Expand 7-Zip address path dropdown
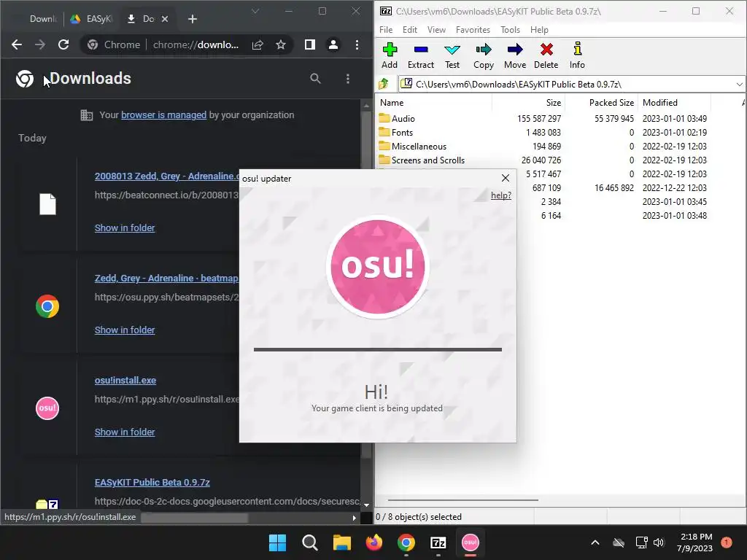This screenshot has height=560, width=747. pos(739,85)
